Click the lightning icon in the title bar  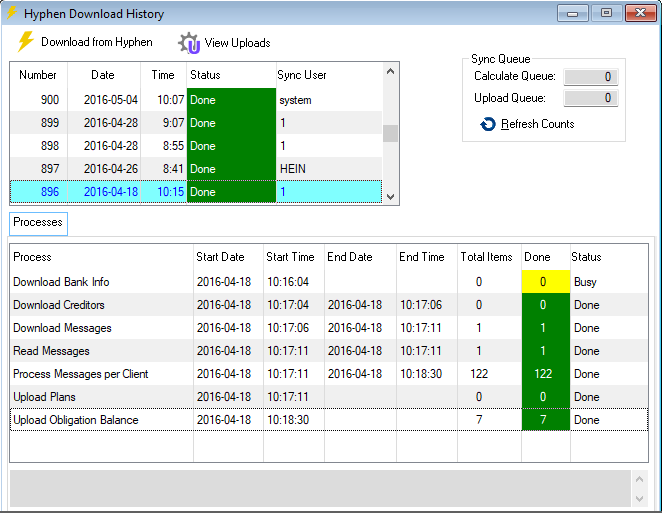11,13
